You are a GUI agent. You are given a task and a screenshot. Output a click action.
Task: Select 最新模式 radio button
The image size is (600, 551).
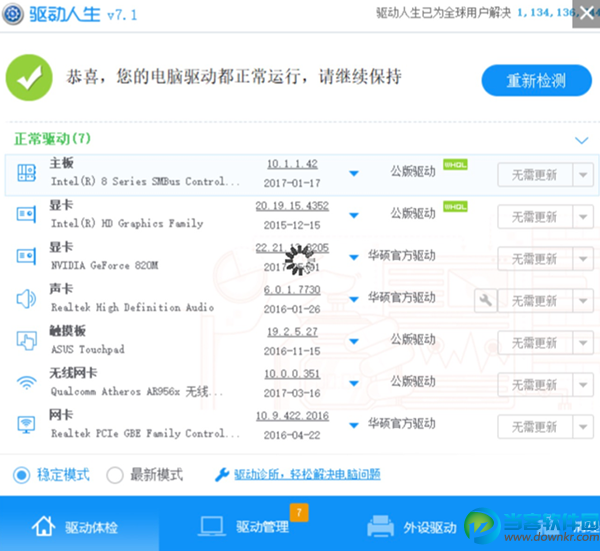pos(115,475)
